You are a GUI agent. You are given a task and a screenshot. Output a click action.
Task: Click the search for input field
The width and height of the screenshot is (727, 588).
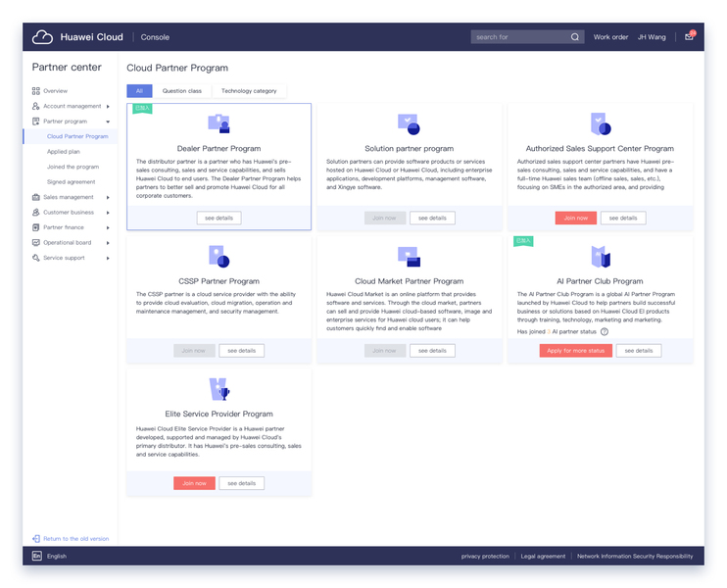pos(527,37)
